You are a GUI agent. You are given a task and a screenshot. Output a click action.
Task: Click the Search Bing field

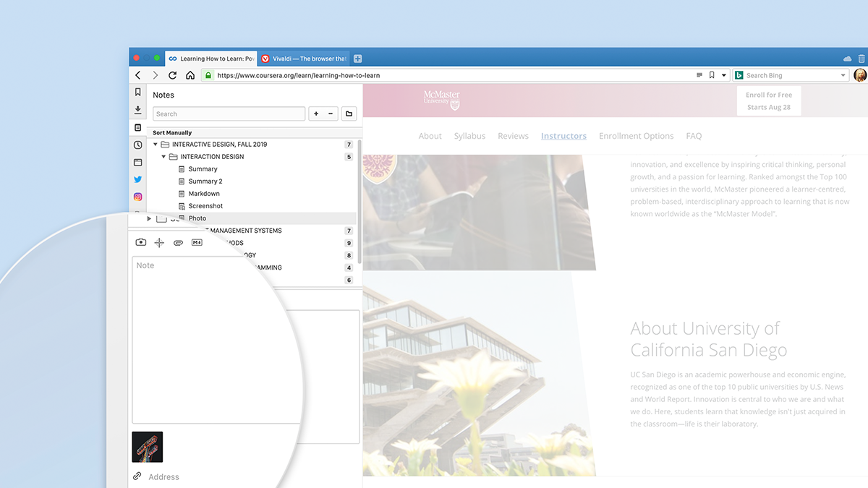tap(791, 75)
